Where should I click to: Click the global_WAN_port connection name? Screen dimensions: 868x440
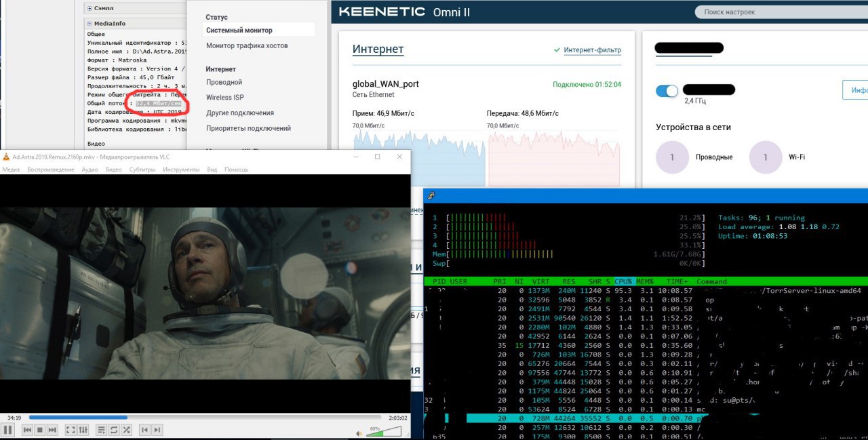click(x=385, y=84)
